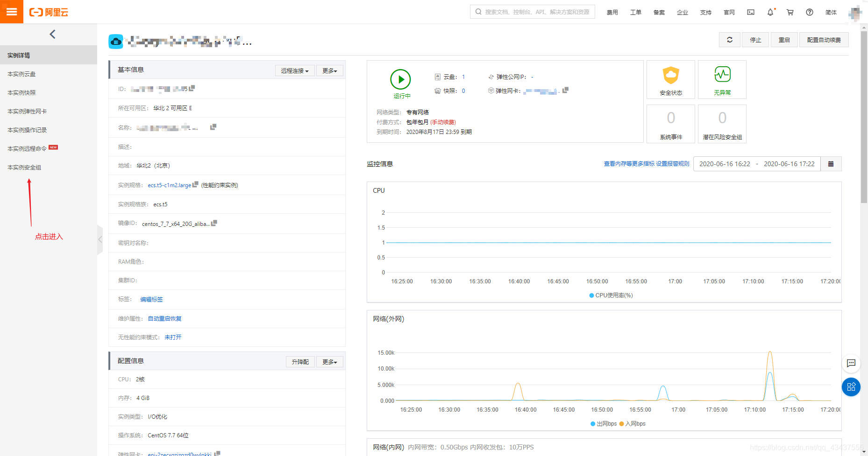Click the 停止 stop button
The width and height of the screenshot is (868, 456).
point(755,40)
